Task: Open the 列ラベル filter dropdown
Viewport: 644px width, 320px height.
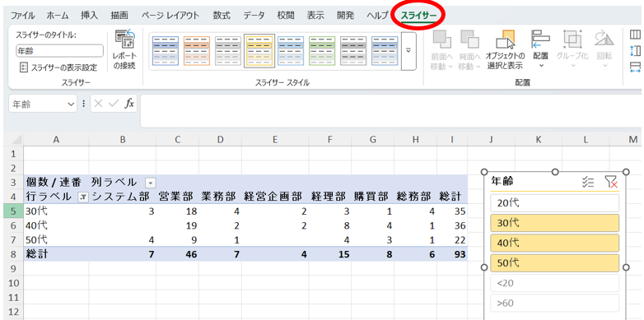Action: [x=151, y=183]
